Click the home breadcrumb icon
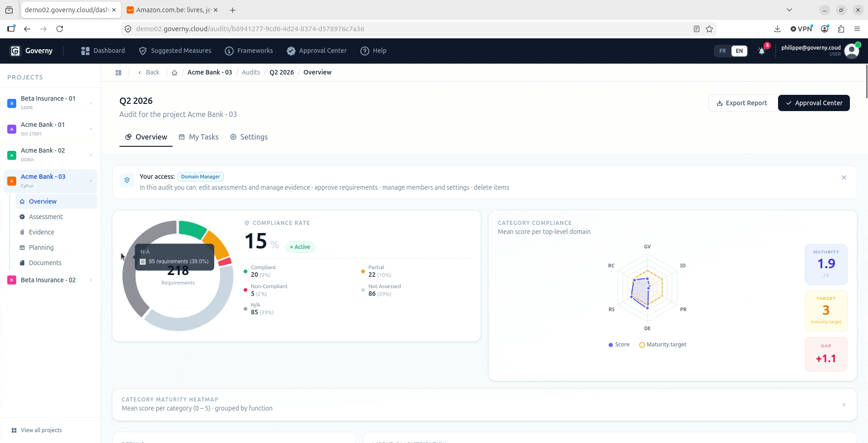The height and width of the screenshot is (443, 868). [175, 73]
